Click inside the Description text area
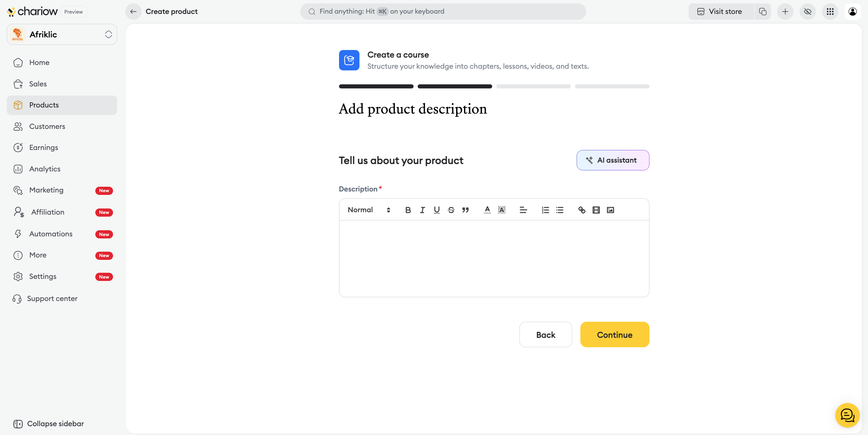The image size is (868, 435). pyautogui.click(x=494, y=258)
